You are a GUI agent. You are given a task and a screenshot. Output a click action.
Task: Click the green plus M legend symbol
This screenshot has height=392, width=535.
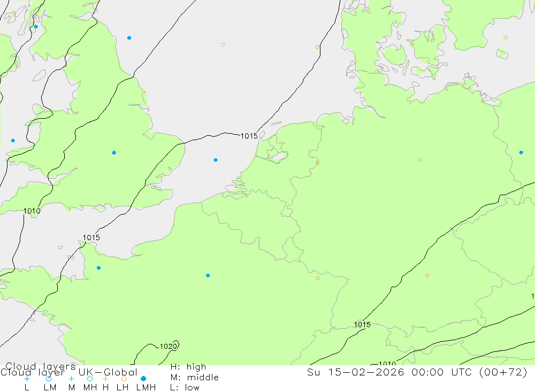pos(71,379)
